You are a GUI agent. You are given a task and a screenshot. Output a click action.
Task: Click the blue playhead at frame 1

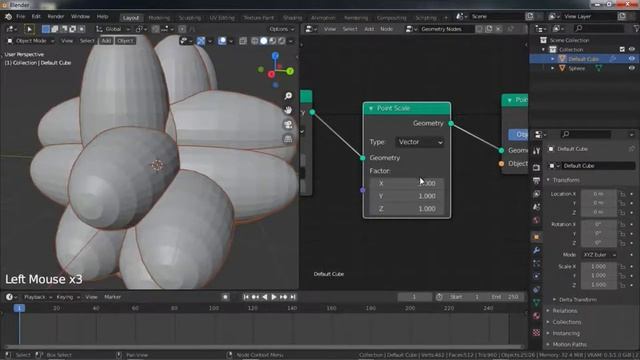pyautogui.click(x=19, y=308)
